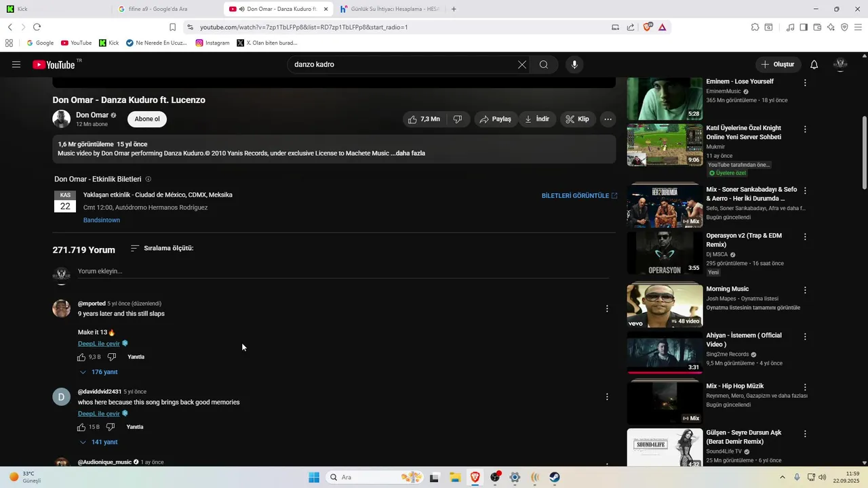This screenshot has width=868, height=488.
Task: Expand description with ...daha fazla
Action: [x=408, y=153]
